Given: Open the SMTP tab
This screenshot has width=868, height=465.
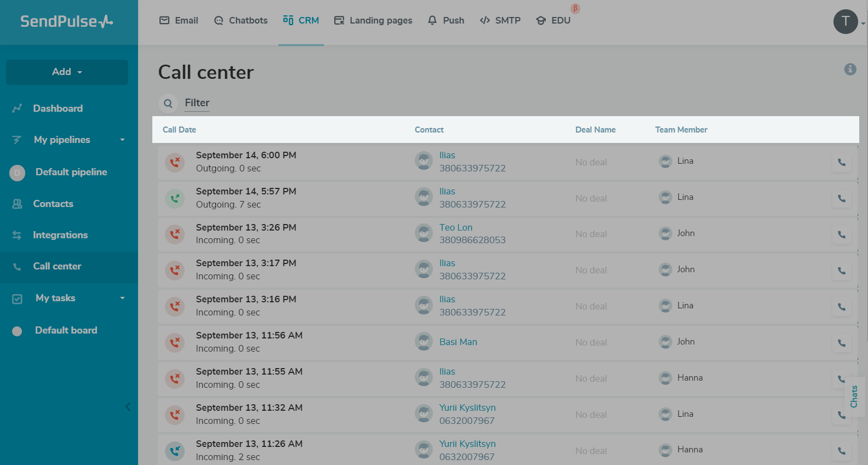Looking at the screenshot, I should coord(500,20).
